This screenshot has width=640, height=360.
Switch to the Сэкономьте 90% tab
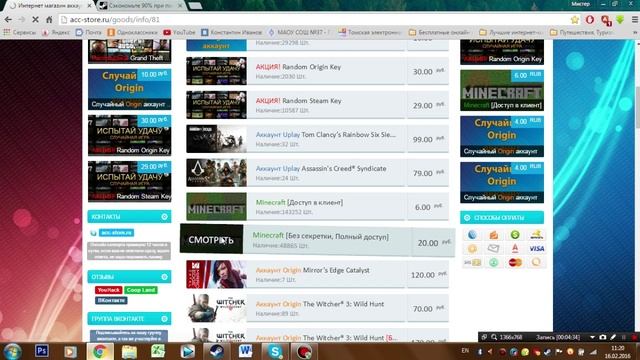140,6
